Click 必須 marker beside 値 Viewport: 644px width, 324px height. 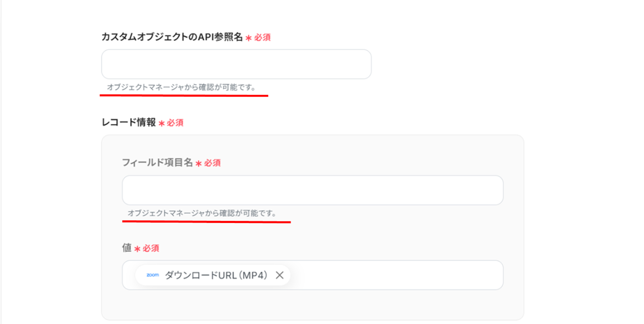151,248
